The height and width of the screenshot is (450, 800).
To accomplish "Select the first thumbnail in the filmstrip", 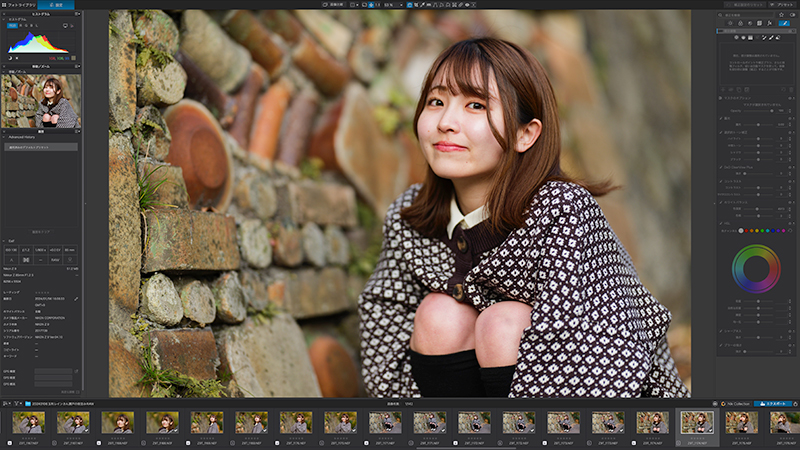I will (29, 422).
